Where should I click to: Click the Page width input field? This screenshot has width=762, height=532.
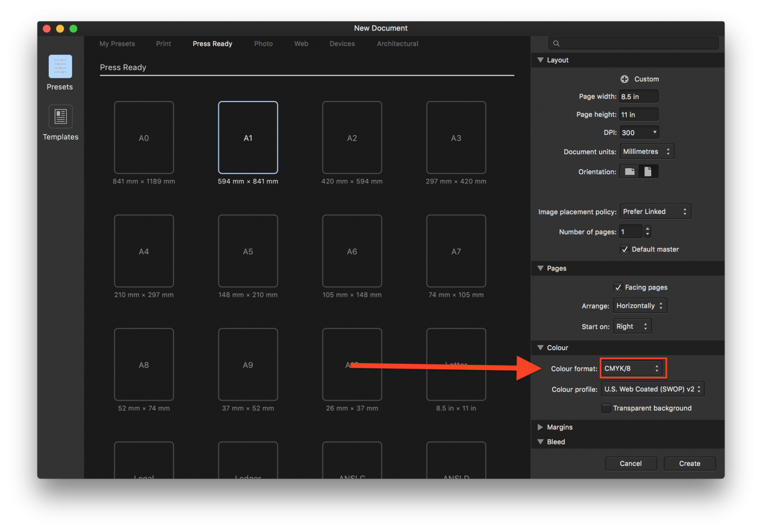[638, 97]
